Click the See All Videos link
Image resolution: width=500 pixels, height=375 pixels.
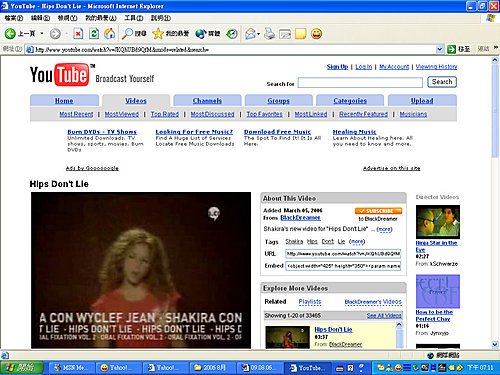click(384, 315)
